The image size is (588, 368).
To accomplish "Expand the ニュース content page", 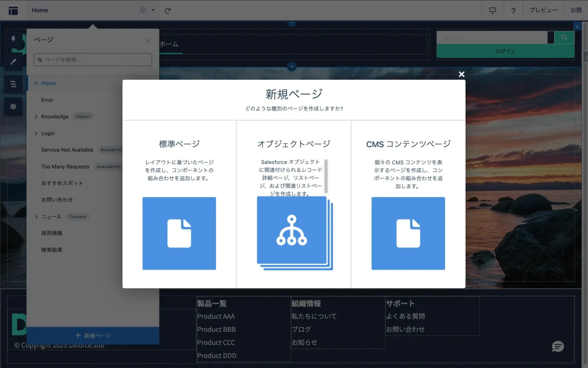I will tap(36, 217).
